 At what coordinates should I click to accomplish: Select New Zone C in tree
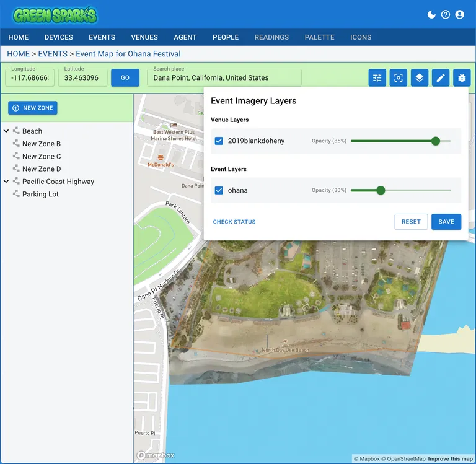pyautogui.click(x=42, y=157)
